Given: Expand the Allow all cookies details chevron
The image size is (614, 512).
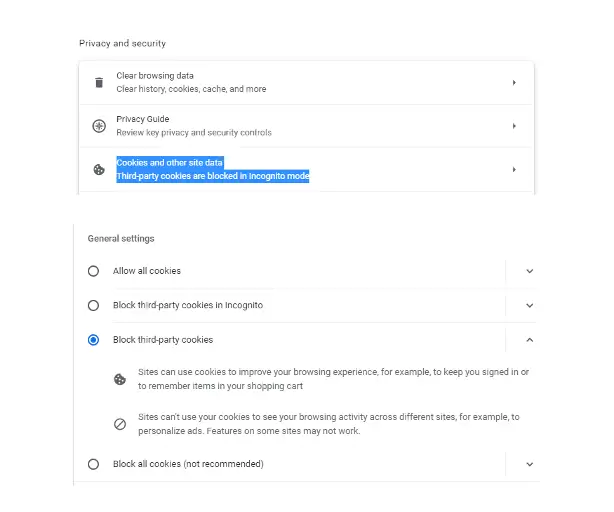Looking at the screenshot, I should 529,271.
